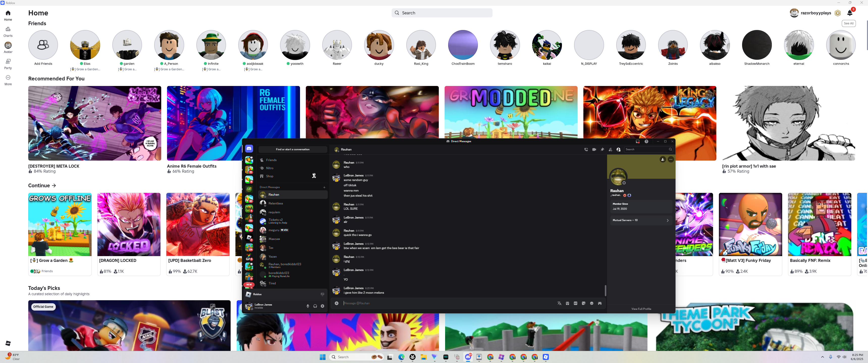
Task: Open the attachment plus button in message bar
Action: 336,304
